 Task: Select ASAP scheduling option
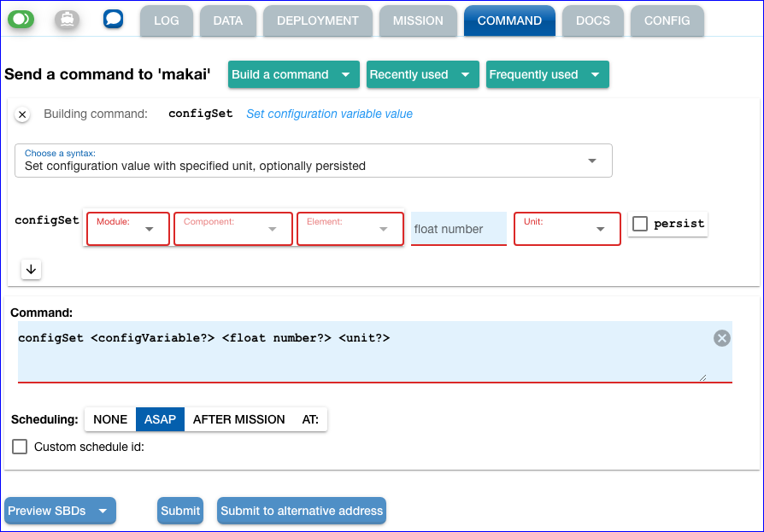click(x=160, y=419)
